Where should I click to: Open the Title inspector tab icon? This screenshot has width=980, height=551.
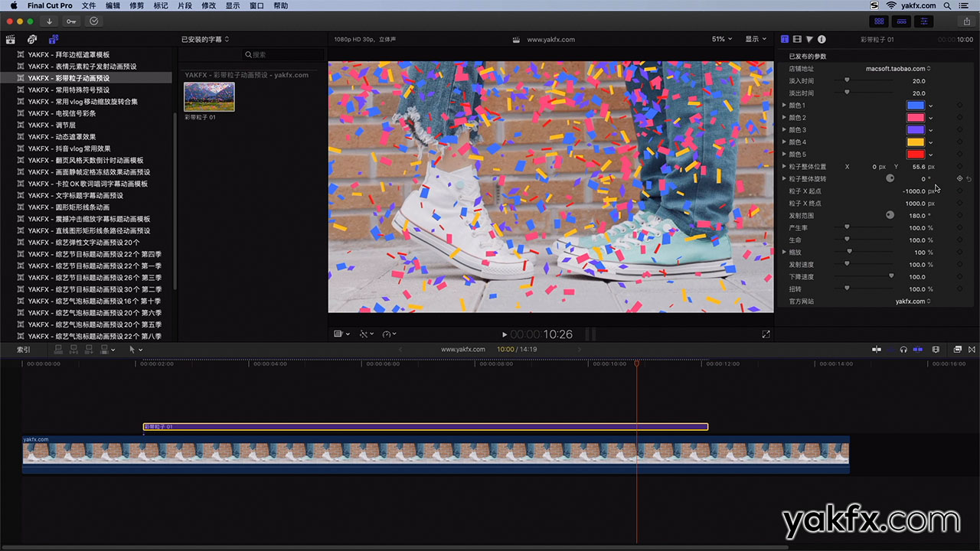coord(785,39)
